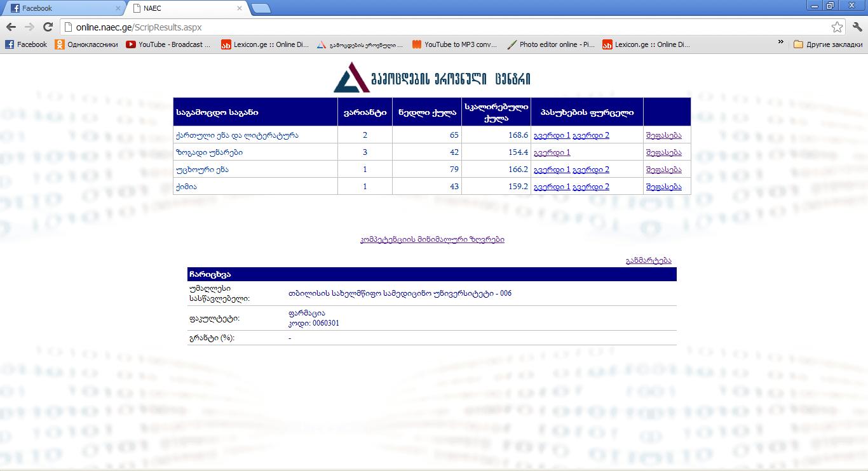Open გვერდი 1 for ქიმია
Image resolution: width=868 pixels, height=471 pixels.
(x=552, y=187)
